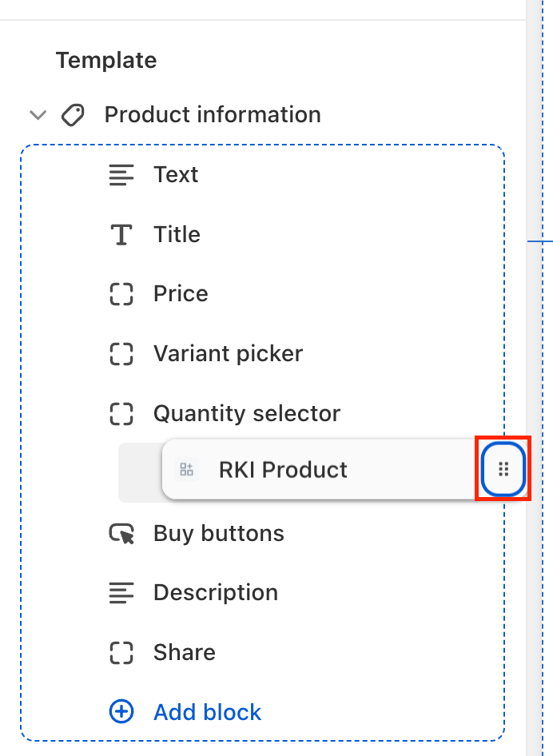Select the Product information section

[x=213, y=115]
